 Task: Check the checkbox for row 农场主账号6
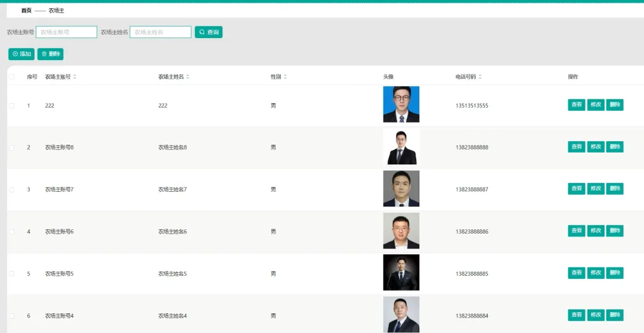(11, 232)
